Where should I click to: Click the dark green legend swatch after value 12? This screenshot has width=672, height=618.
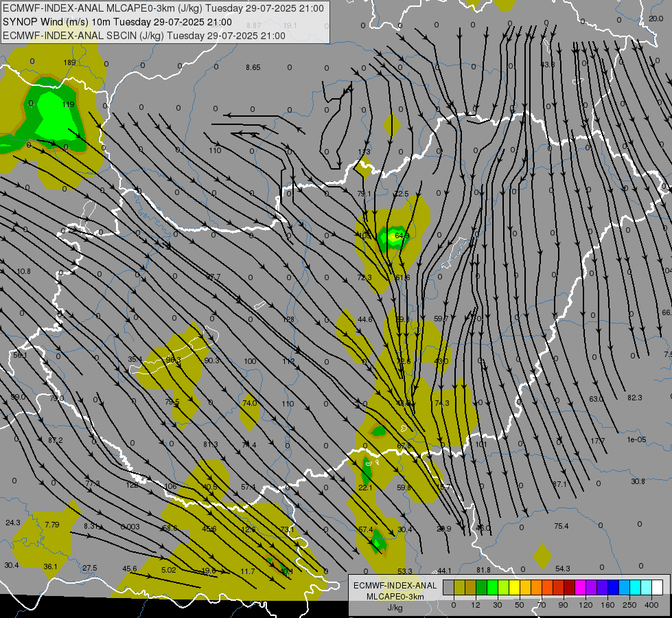pos(482,587)
